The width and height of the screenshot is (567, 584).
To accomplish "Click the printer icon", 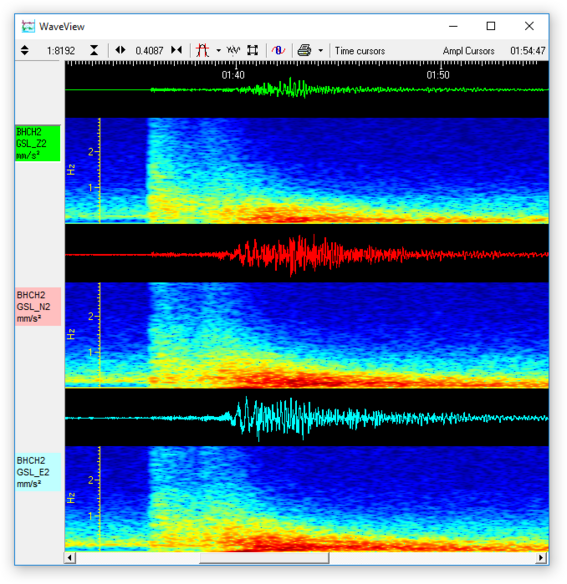I will [304, 50].
